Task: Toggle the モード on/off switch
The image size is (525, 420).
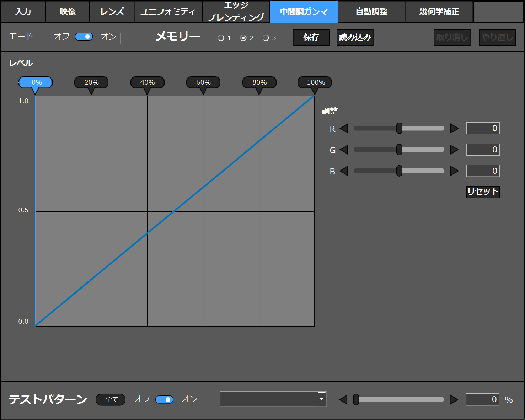Action: tap(84, 37)
